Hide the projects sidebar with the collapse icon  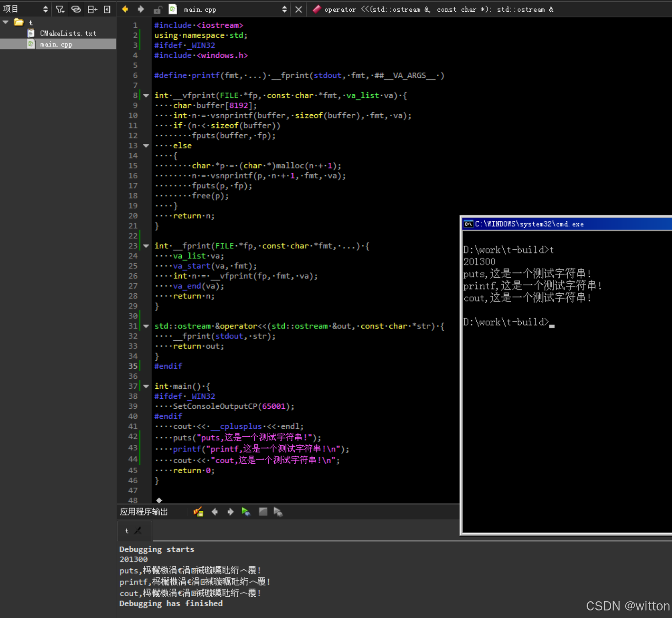tap(107, 9)
